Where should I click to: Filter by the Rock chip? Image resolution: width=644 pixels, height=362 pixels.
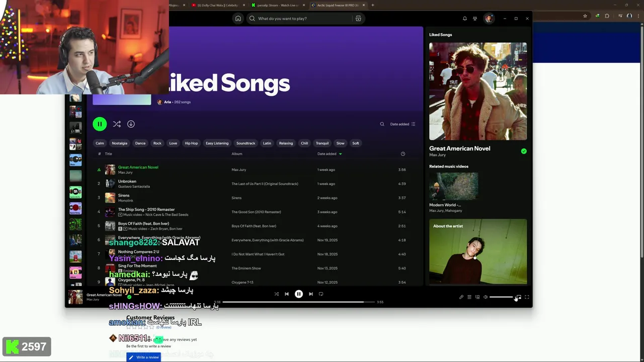[x=157, y=143]
